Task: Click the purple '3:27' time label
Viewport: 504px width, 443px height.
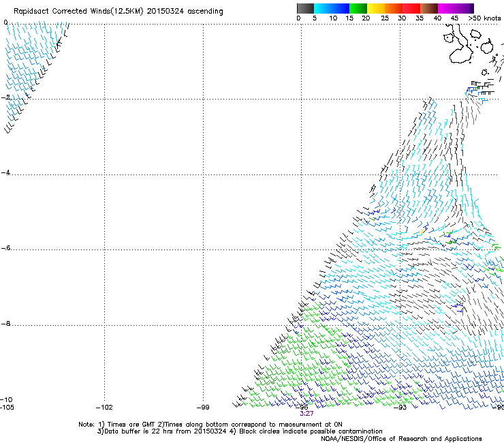Action: 306,414
